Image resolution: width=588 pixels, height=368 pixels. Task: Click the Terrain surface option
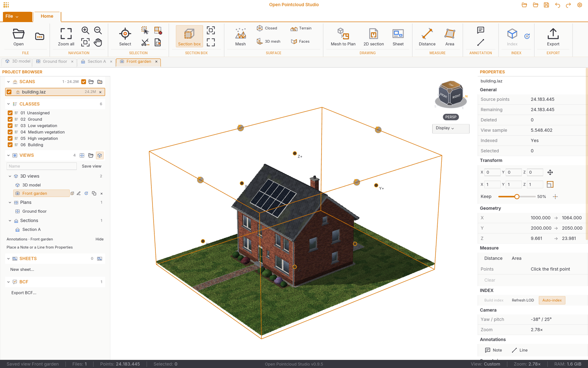pos(301,28)
